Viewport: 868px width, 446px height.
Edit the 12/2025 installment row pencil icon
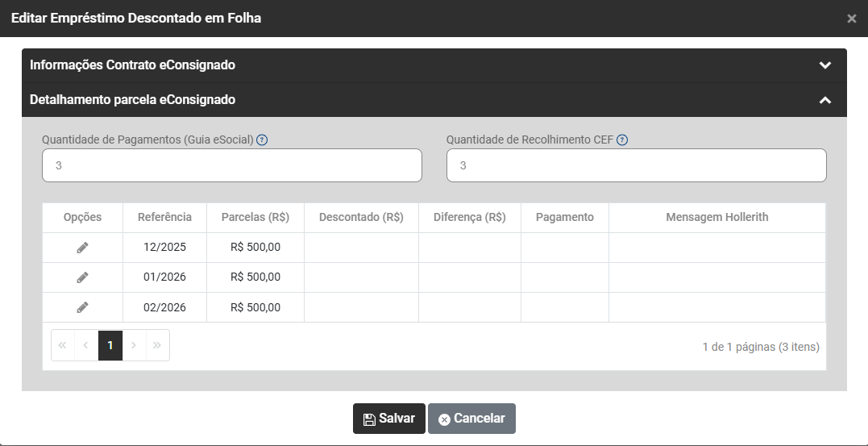coord(82,248)
